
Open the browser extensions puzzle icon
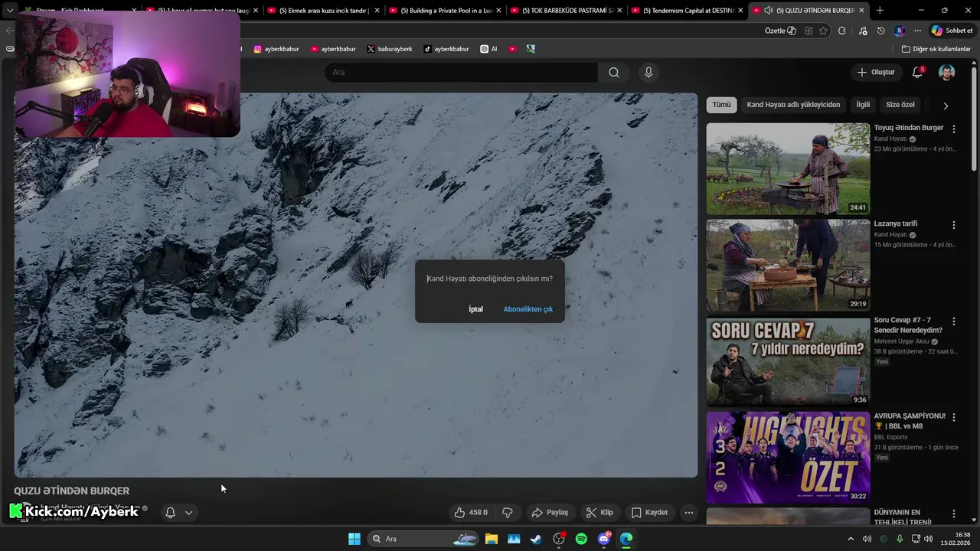click(842, 31)
